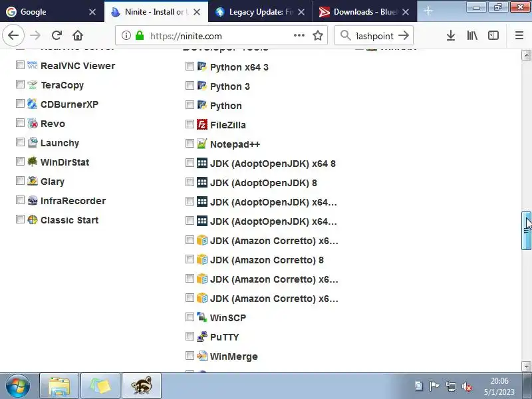Switch to the Downloads - Blue tab
The height and width of the screenshot is (399, 532).
(x=364, y=11)
